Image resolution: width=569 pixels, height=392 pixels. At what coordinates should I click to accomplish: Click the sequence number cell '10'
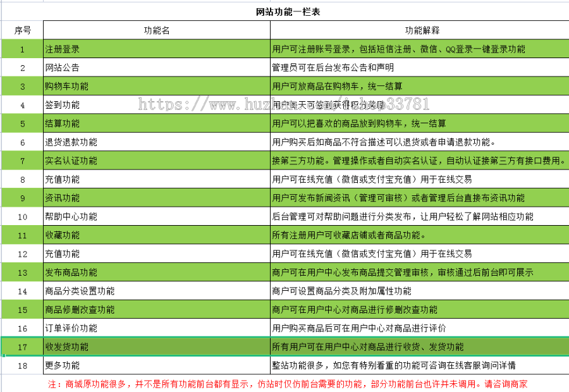click(23, 217)
